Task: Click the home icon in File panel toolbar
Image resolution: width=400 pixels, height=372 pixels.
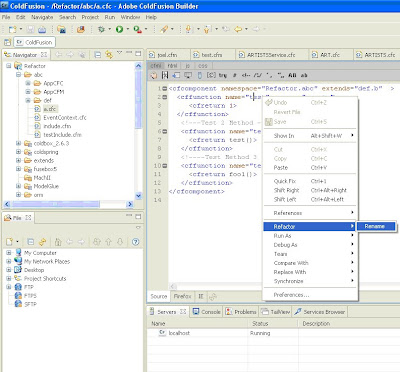Action: click(x=58, y=242)
